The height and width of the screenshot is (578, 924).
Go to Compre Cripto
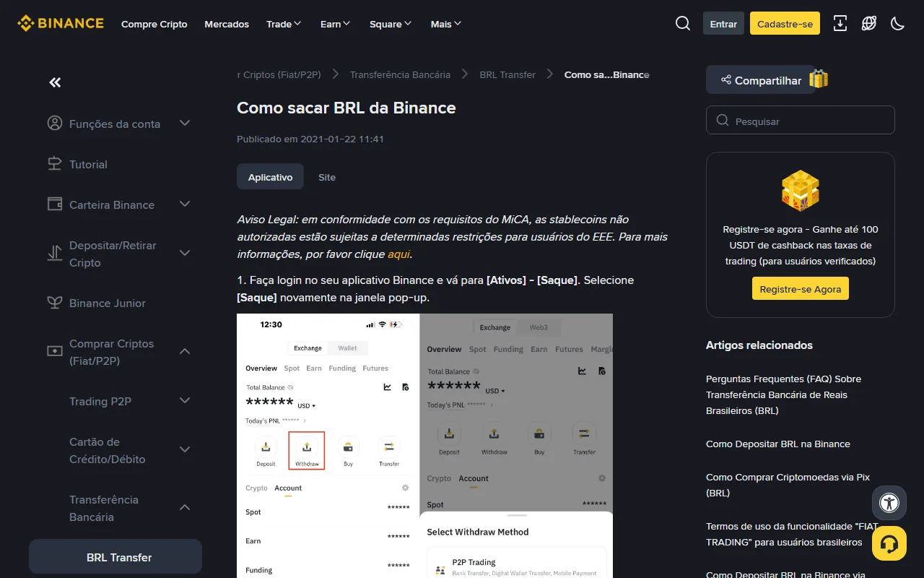point(154,24)
